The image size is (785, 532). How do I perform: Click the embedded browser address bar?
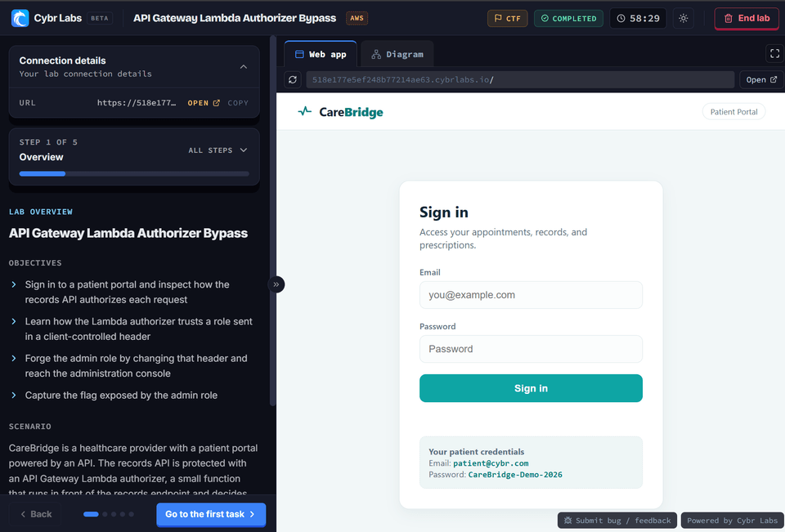[520, 79]
